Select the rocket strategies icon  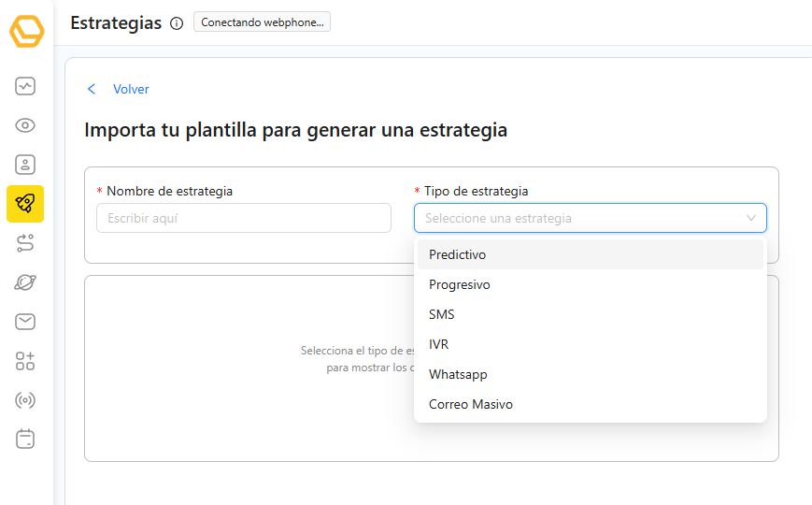point(25,204)
